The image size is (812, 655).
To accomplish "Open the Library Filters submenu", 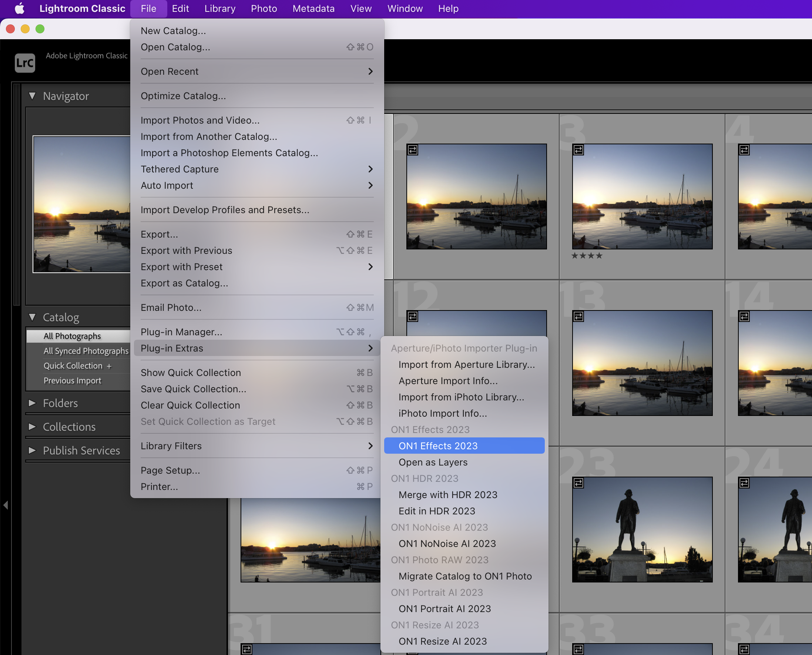I will coord(257,446).
